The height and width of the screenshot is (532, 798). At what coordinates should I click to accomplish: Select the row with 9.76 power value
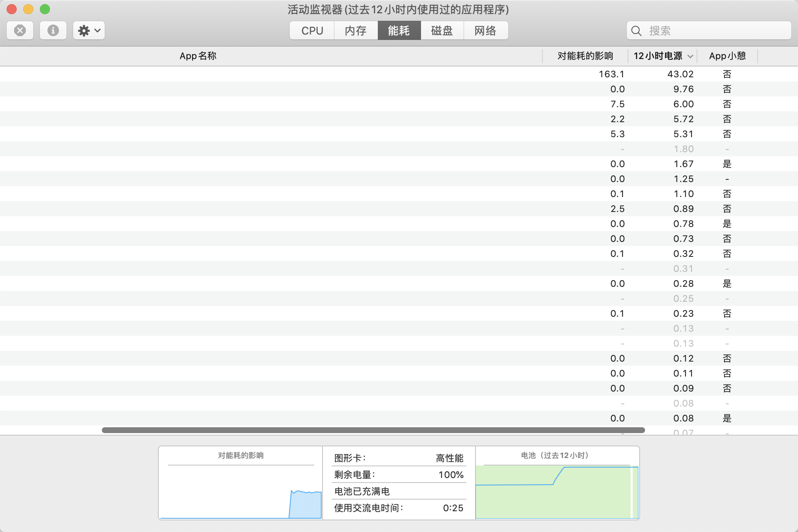374,89
